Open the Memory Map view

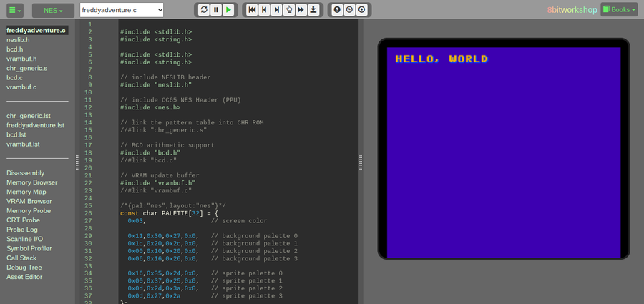tap(26, 192)
